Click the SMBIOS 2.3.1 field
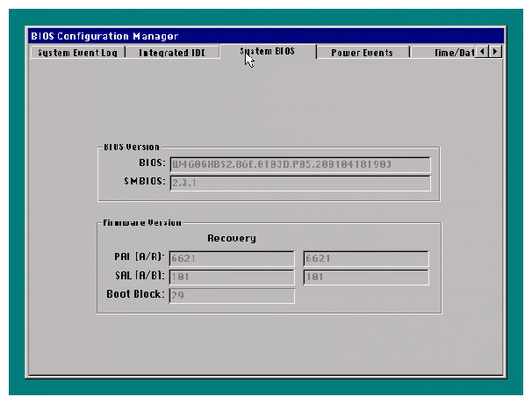This screenshot has height=404, width=532. coord(300,184)
